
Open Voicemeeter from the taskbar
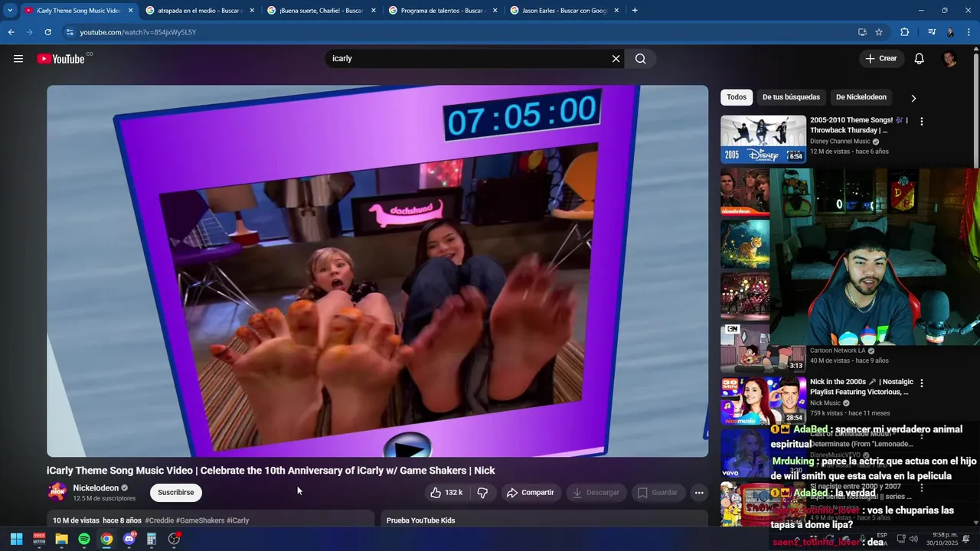(x=39, y=539)
